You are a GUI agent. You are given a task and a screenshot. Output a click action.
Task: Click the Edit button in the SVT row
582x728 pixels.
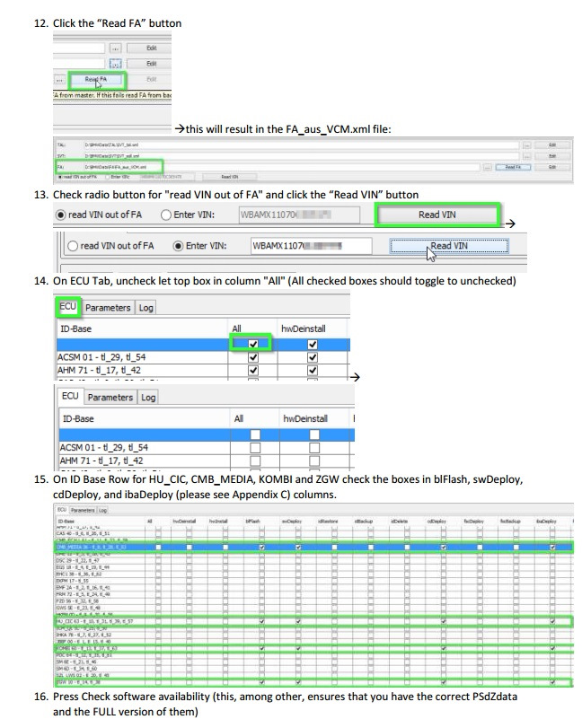[x=551, y=156]
